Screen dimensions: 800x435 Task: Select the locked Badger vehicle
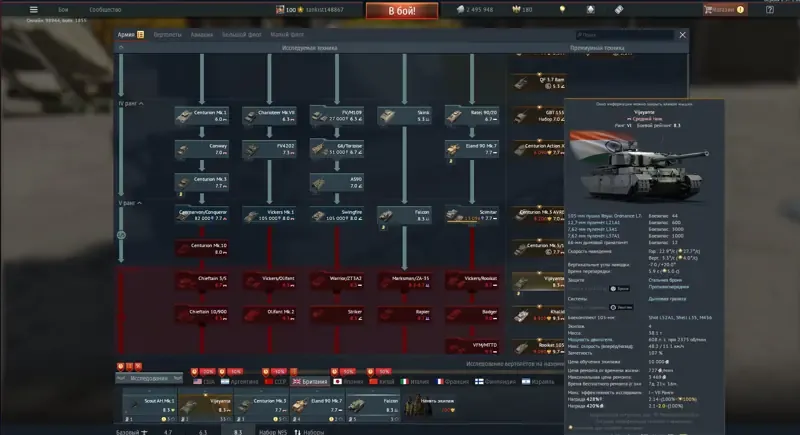tap(471, 315)
